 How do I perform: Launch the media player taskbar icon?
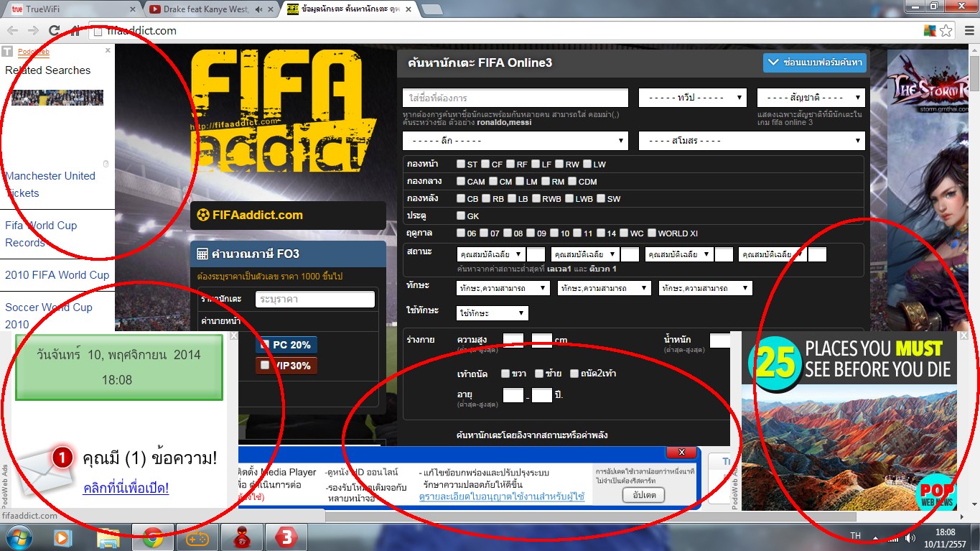click(x=62, y=537)
